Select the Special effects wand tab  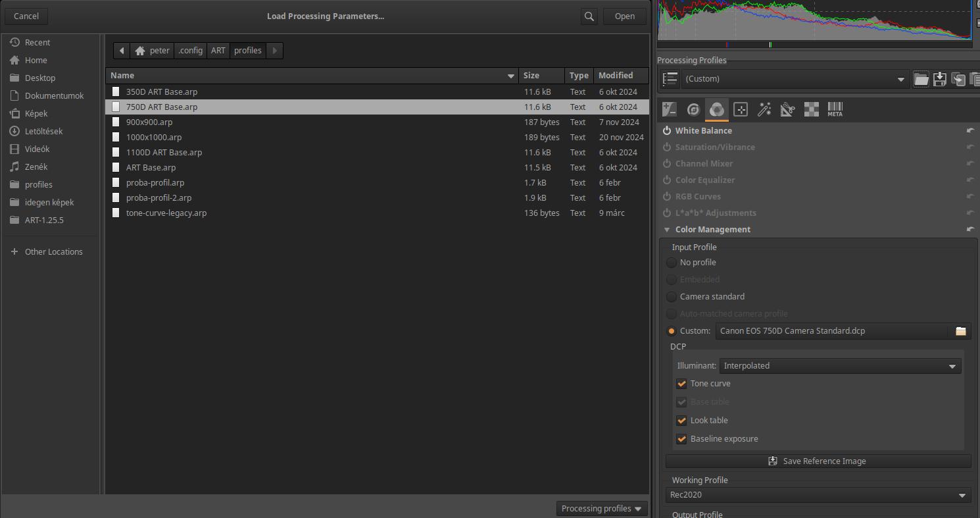764,110
